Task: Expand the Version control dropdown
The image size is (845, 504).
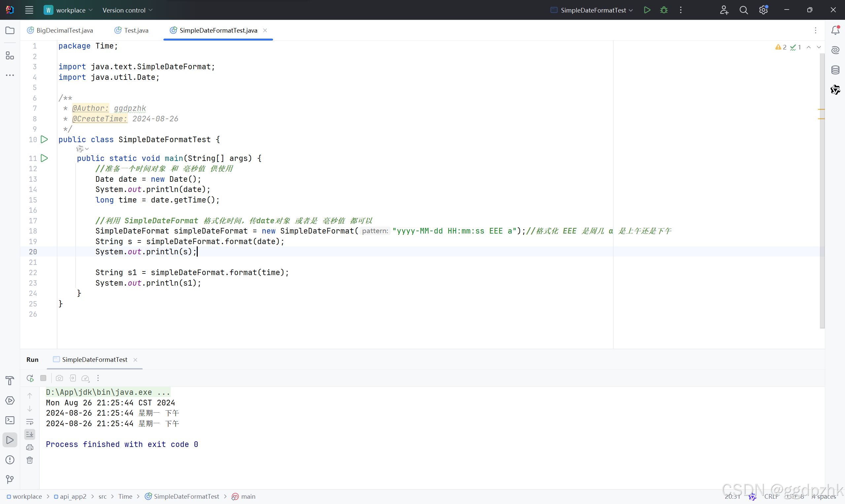Action: [x=128, y=10]
